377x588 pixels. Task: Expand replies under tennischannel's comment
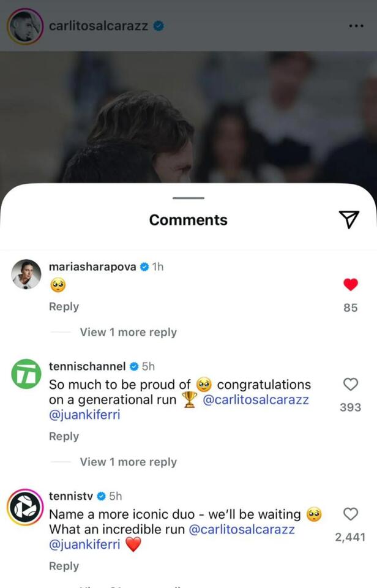pyautogui.click(x=128, y=462)
